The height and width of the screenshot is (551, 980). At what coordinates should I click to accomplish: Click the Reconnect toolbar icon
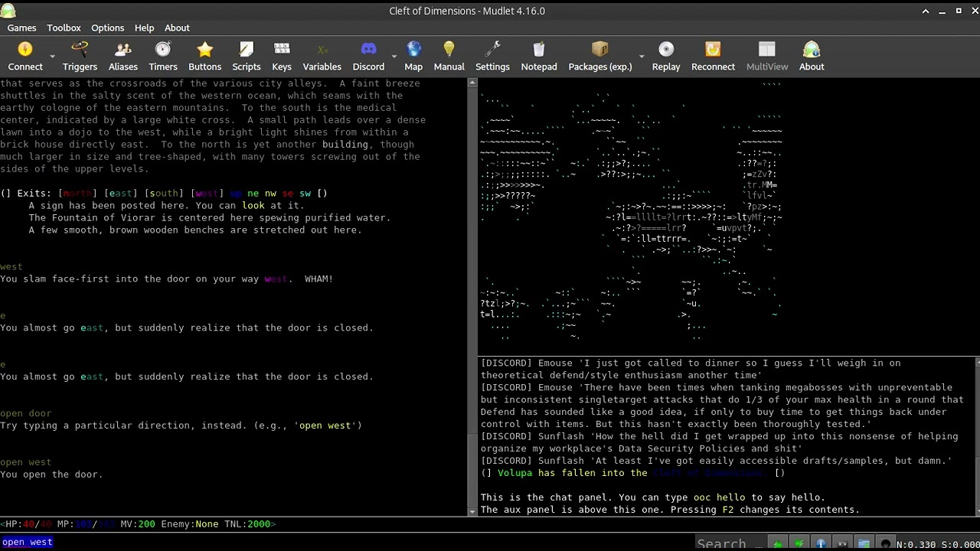[x=713, y=57]
